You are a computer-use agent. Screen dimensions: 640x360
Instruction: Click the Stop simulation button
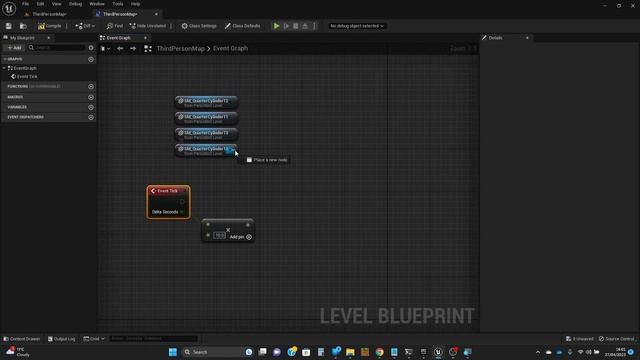click(296, 26)
